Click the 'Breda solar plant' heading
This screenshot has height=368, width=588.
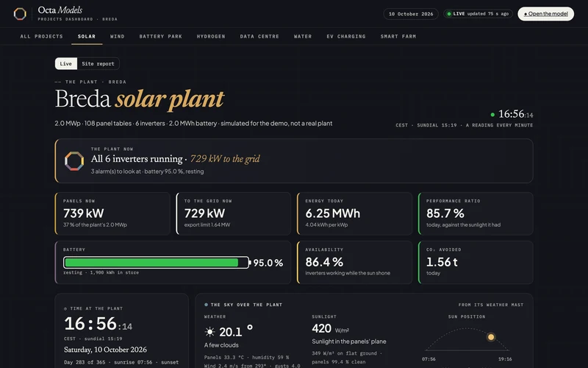click(x=139, y=99)
